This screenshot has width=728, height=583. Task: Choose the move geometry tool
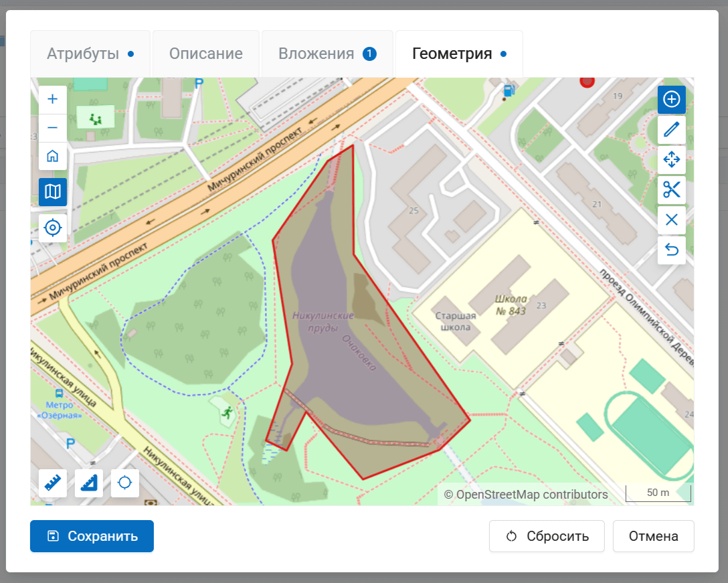click(671, 160)
